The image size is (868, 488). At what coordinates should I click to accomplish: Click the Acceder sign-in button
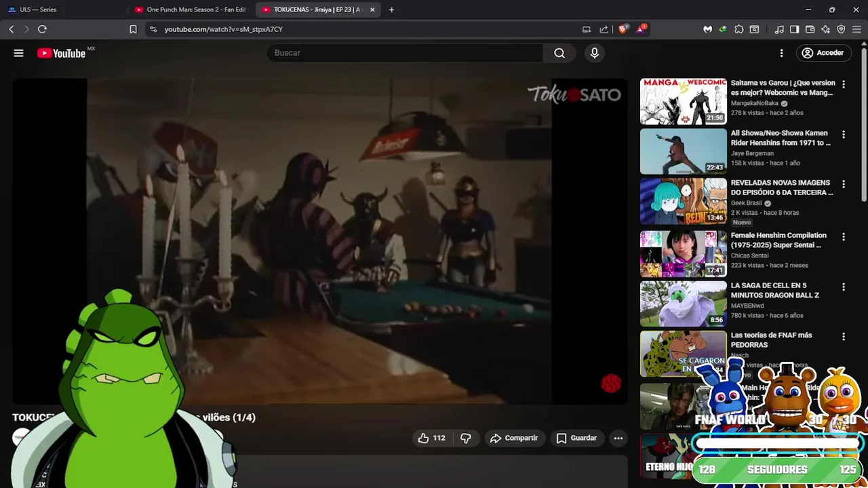pos(823,53)
